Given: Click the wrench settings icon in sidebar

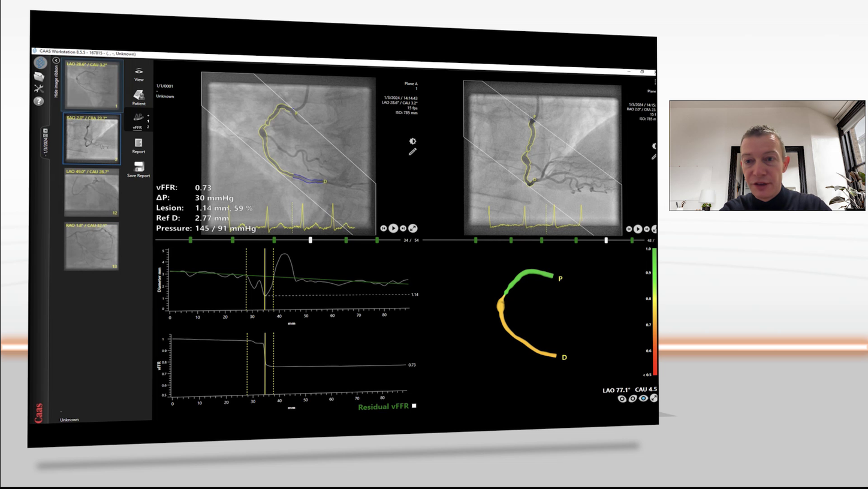Looking at the screenshot, I should click(38, 88).
